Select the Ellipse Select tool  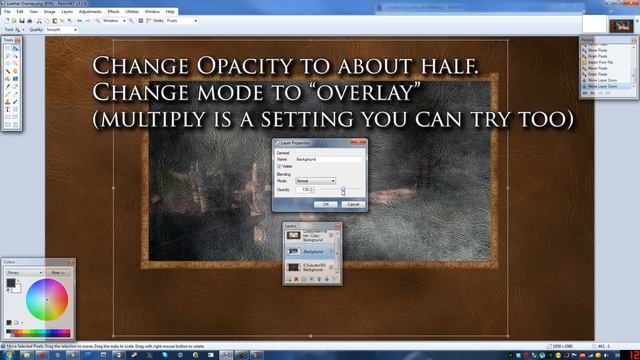pos(7,63)
